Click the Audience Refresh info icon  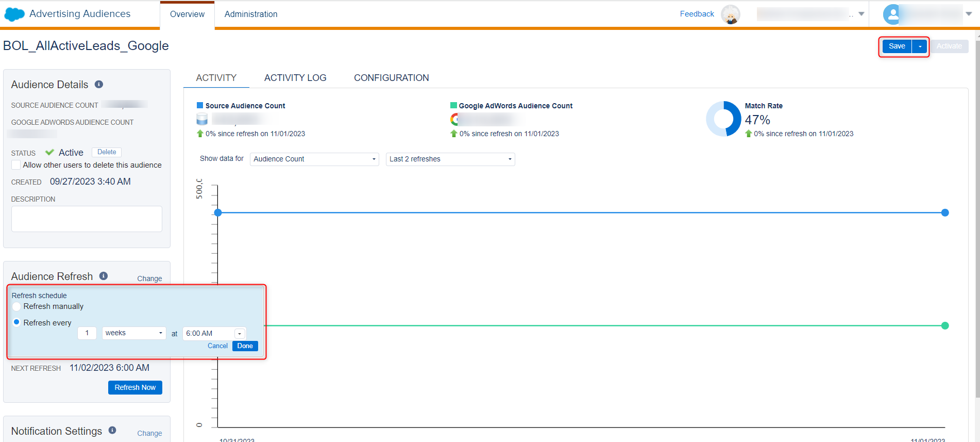pos(104,276)
